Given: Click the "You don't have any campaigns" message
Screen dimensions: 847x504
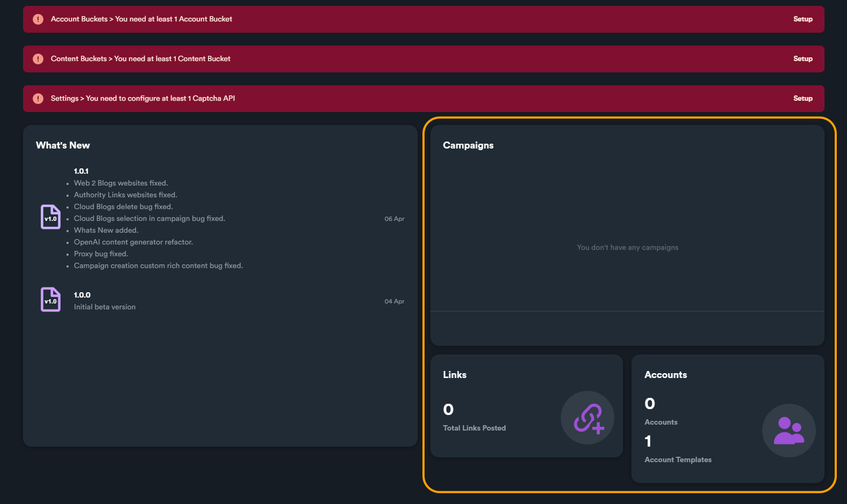Looking at the screenshot, I should [x=627, y=248].
